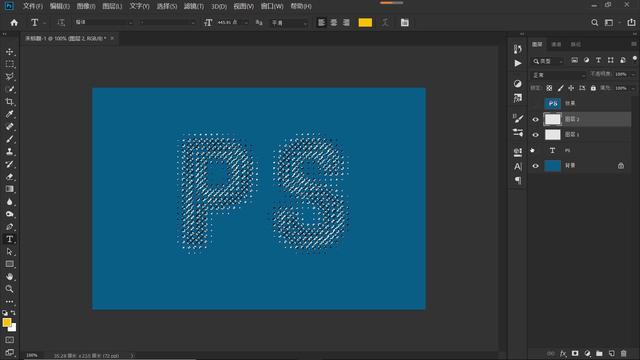The height and width of the screenshot is (360, 640).
Task: Select the Move tool
Action: (9, 52)
